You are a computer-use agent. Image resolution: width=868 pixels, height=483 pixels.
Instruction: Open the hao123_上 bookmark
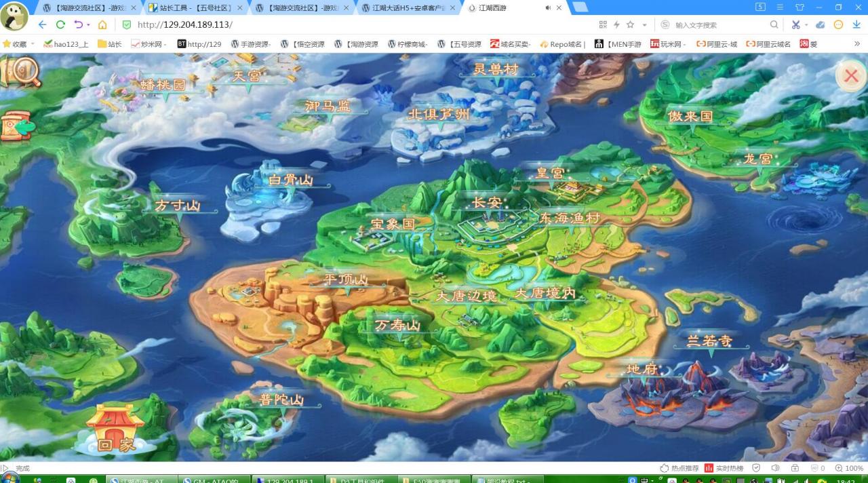[x=66, y=44]
